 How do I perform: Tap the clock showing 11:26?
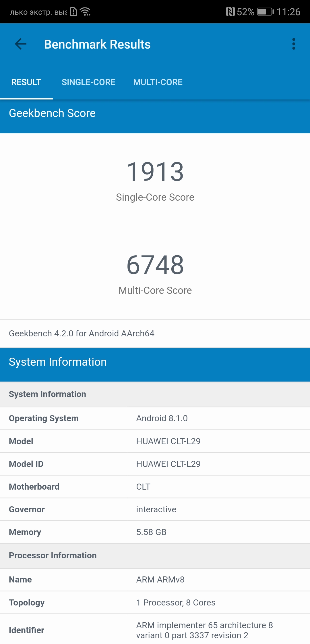[x=288, y=12]
